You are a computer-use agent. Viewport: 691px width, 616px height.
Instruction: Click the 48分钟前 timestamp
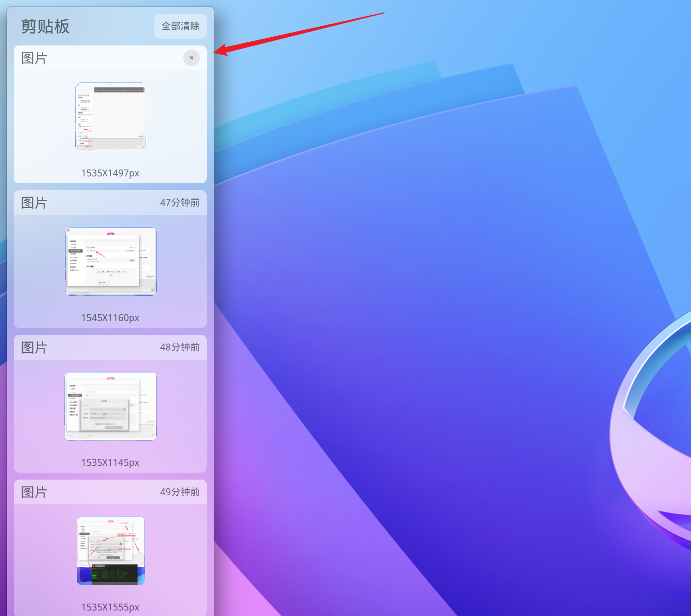click(x=180, y=347)
